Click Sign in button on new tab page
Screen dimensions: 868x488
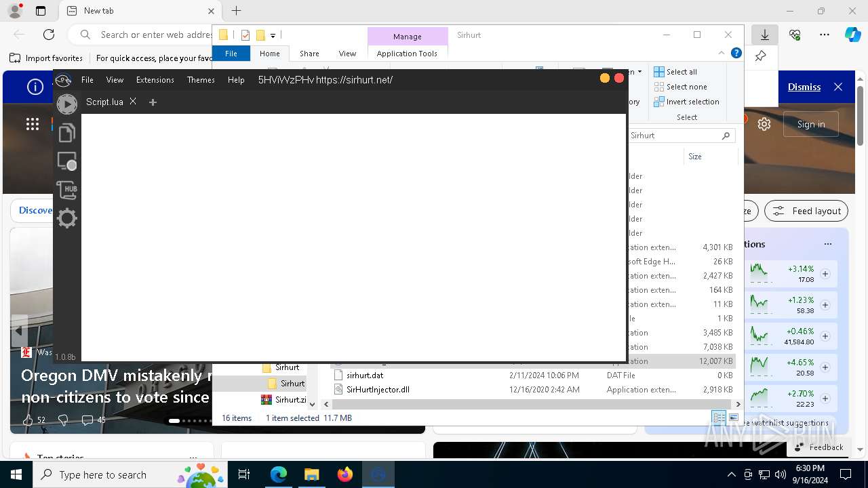[811, 124]
